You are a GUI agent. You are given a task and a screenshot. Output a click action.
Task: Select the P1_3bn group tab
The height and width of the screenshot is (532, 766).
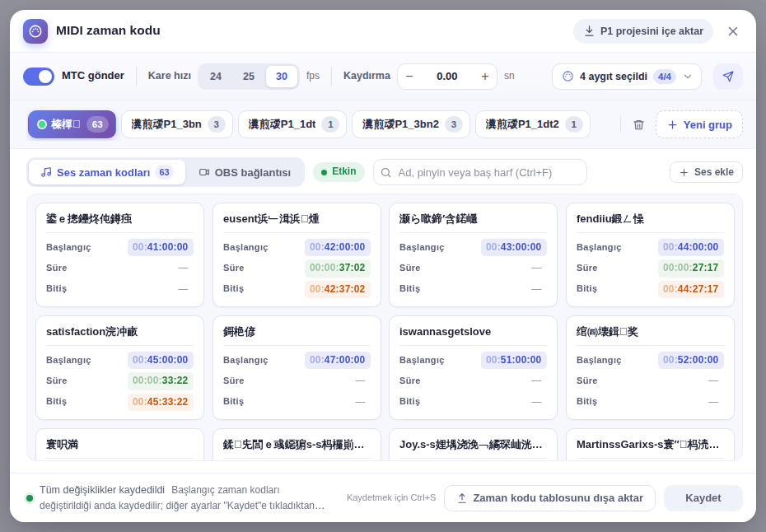coord(177,124)
